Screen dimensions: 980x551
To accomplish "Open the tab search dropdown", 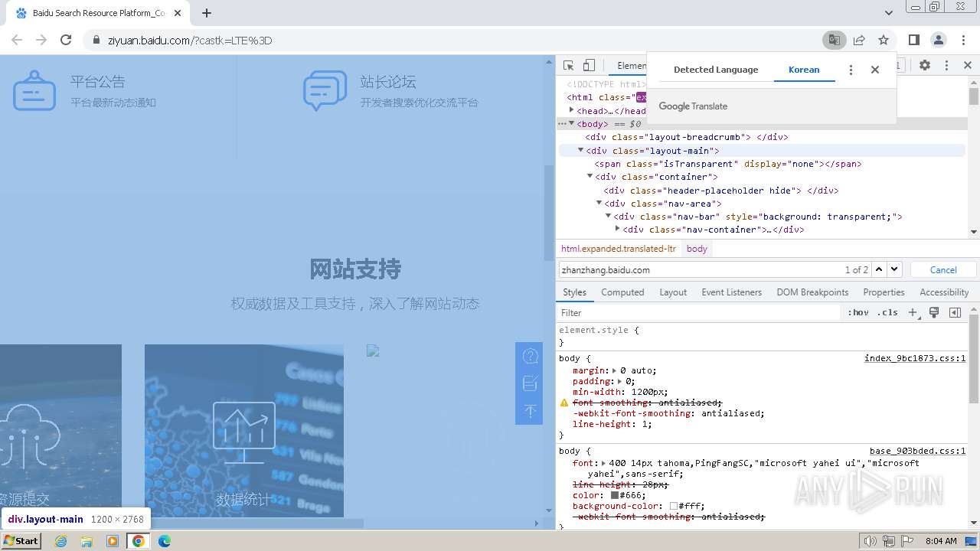I will [x=888, y=13].
